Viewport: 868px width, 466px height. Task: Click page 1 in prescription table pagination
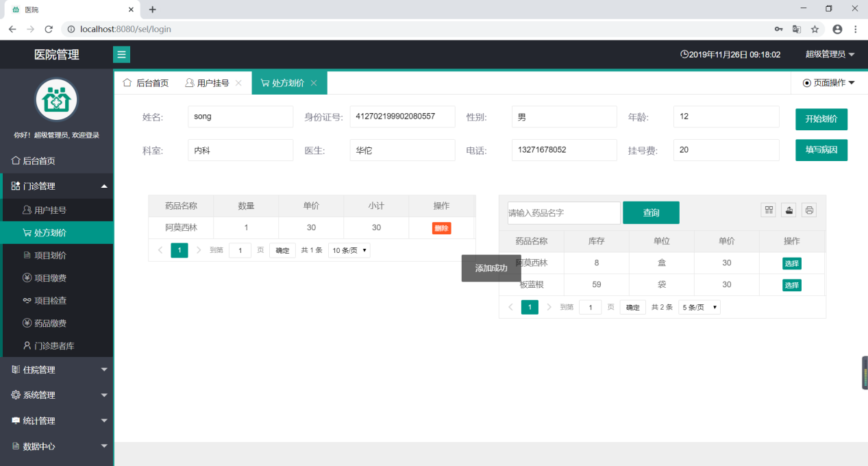(x=179, y=250)
